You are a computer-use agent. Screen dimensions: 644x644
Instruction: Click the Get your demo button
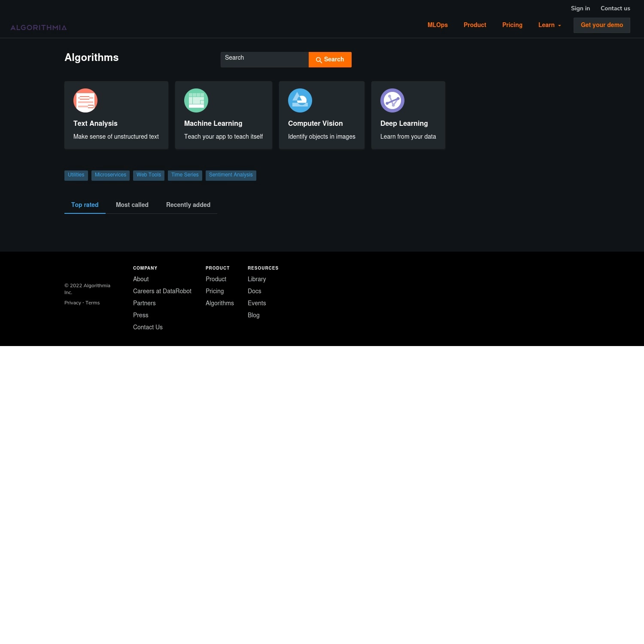[x=602, y=25]
